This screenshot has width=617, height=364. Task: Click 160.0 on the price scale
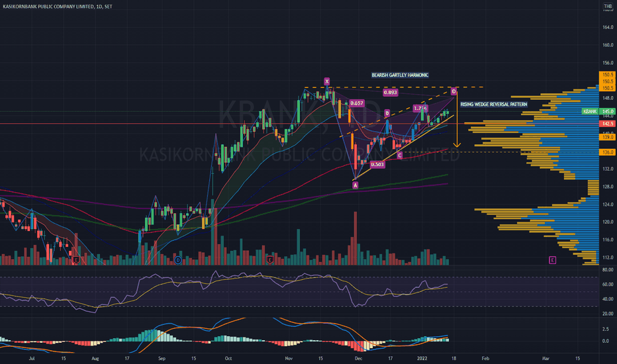[608, 45]
